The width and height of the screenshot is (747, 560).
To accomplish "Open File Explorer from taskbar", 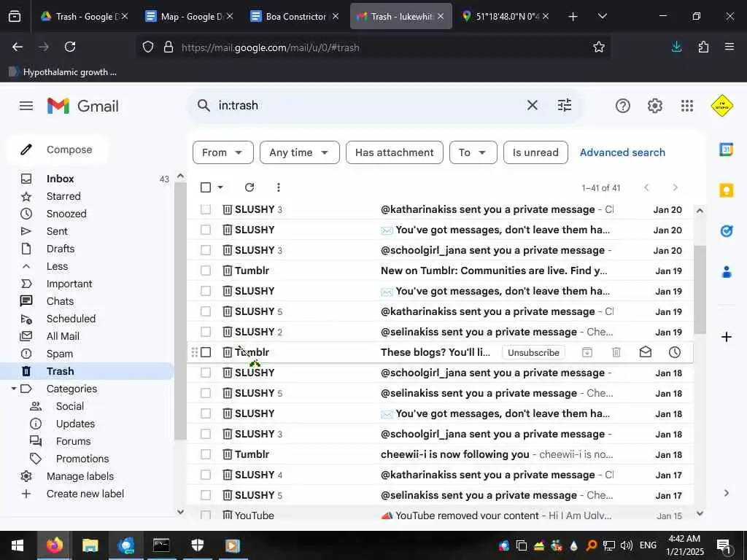I will click(90, 545).
